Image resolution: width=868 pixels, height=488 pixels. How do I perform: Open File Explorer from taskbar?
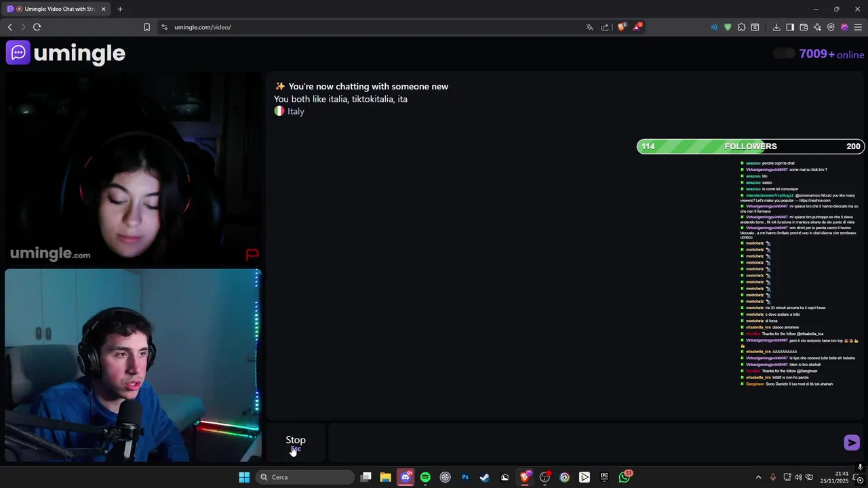(386, 477)
